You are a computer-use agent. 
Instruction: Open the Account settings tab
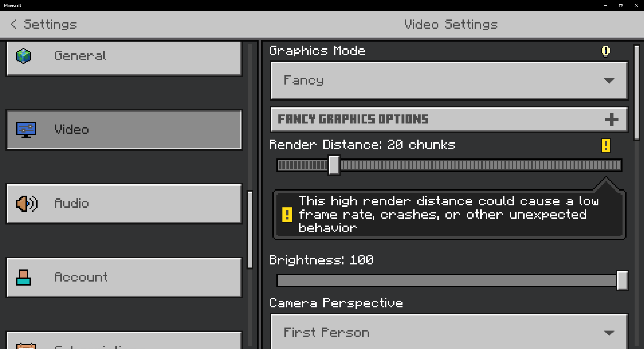124,278
